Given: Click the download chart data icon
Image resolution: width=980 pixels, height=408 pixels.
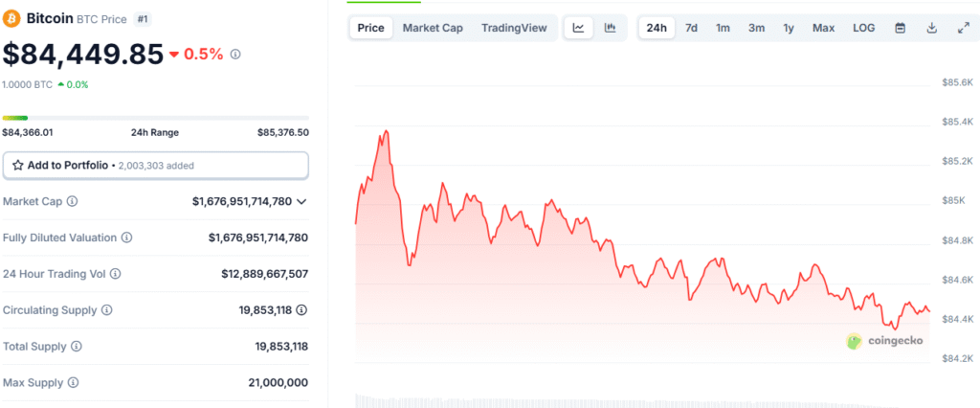Looking at the screenshot, I should (x=931, y=28).
